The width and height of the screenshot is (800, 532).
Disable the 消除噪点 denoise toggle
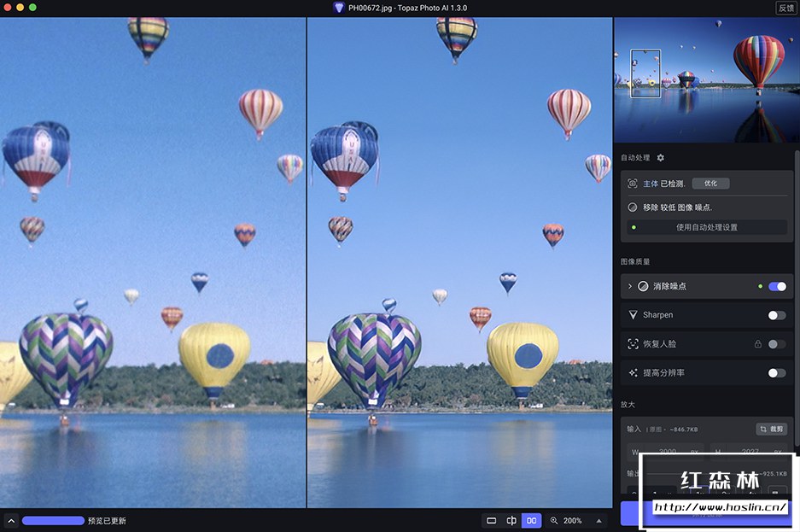pyautogui.click(x=777, y=286)
